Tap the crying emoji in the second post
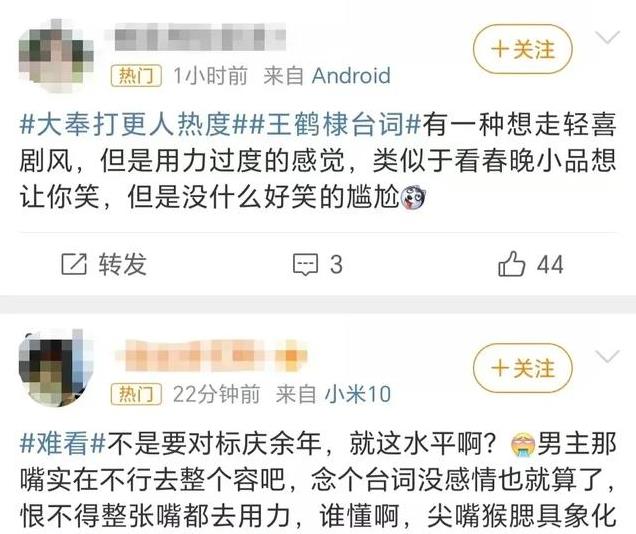This screenshot has width=636, height=534. tap(523, 444)
